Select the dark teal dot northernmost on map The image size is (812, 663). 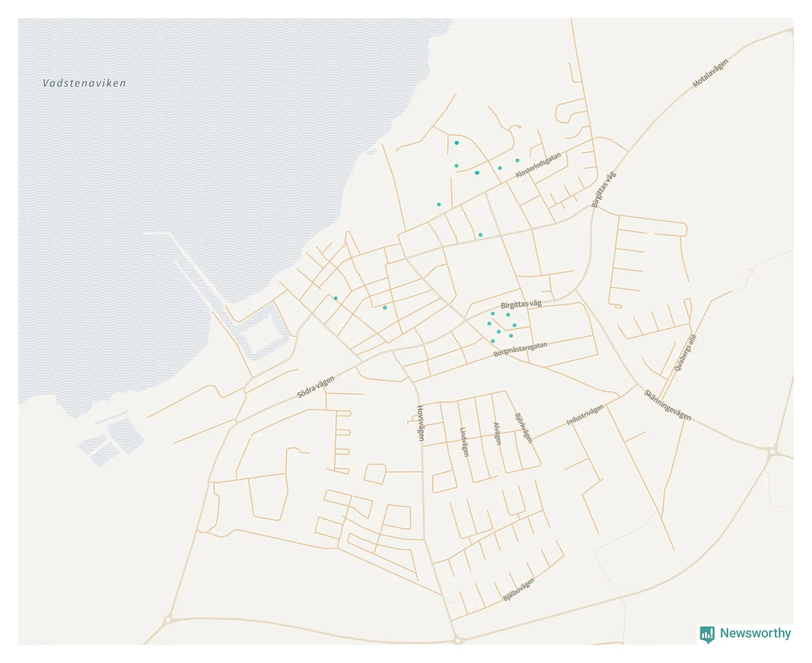coord(457,143)
